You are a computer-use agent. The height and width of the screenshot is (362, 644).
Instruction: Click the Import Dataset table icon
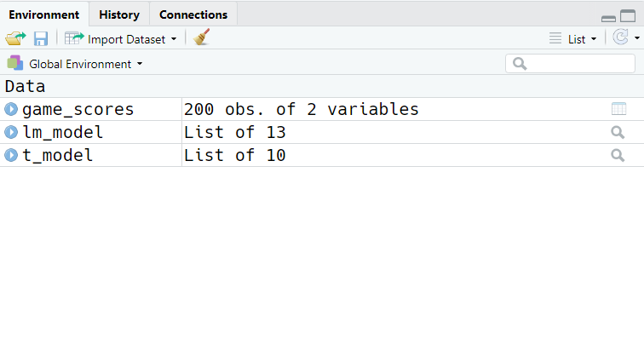coord(74,38)
